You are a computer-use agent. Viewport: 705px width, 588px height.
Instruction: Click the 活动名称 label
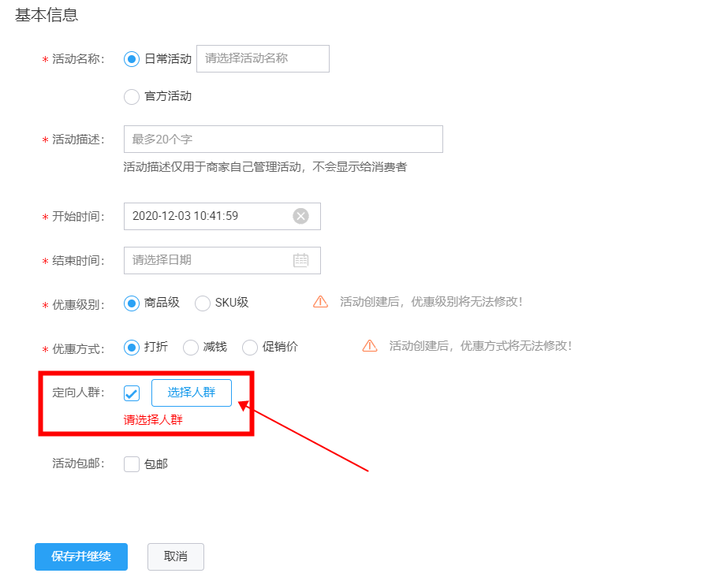coord(78,59)
